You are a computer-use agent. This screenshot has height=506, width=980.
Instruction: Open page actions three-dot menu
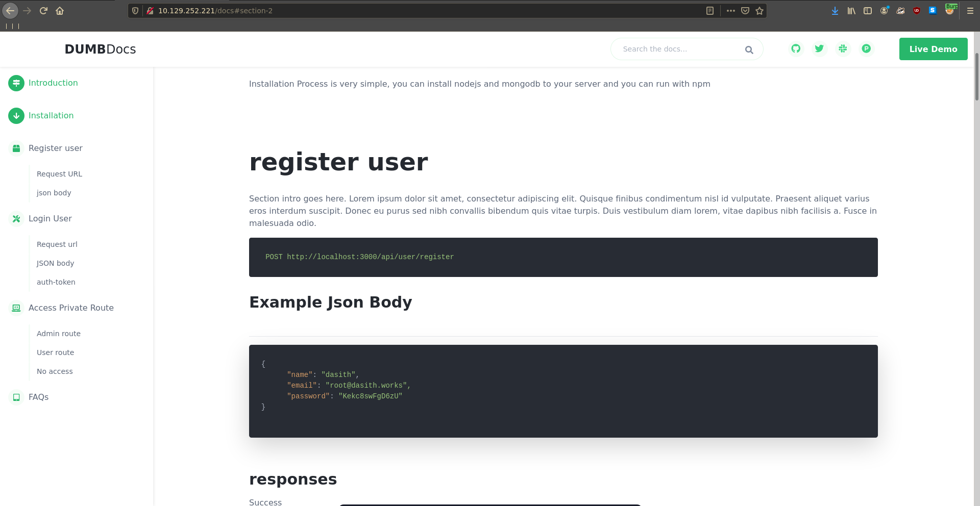[731, 11]
